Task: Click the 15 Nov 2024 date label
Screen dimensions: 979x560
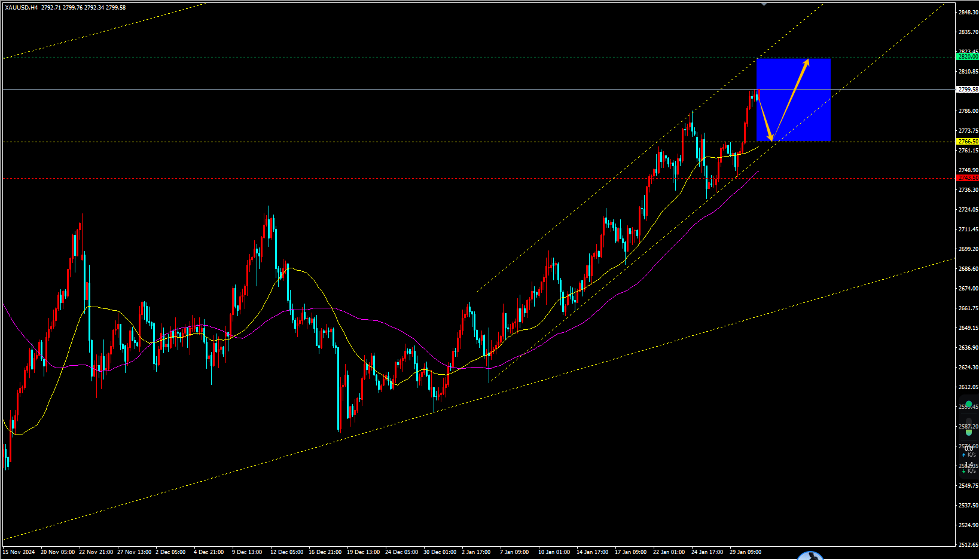Action: [x=19, y=552]
